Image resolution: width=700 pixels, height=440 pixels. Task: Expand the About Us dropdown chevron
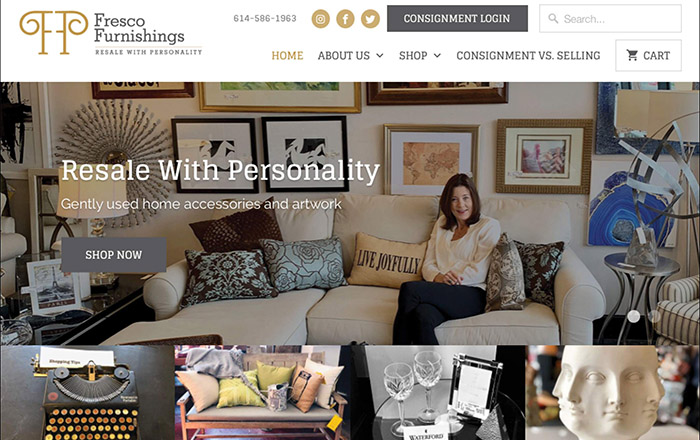380,55
